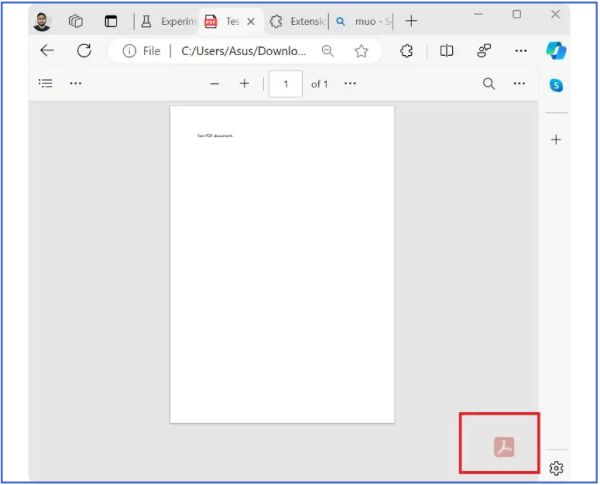Screen dimensions: 600x485
Task: Go back to the previous page
Action: [x=47, y=51]
